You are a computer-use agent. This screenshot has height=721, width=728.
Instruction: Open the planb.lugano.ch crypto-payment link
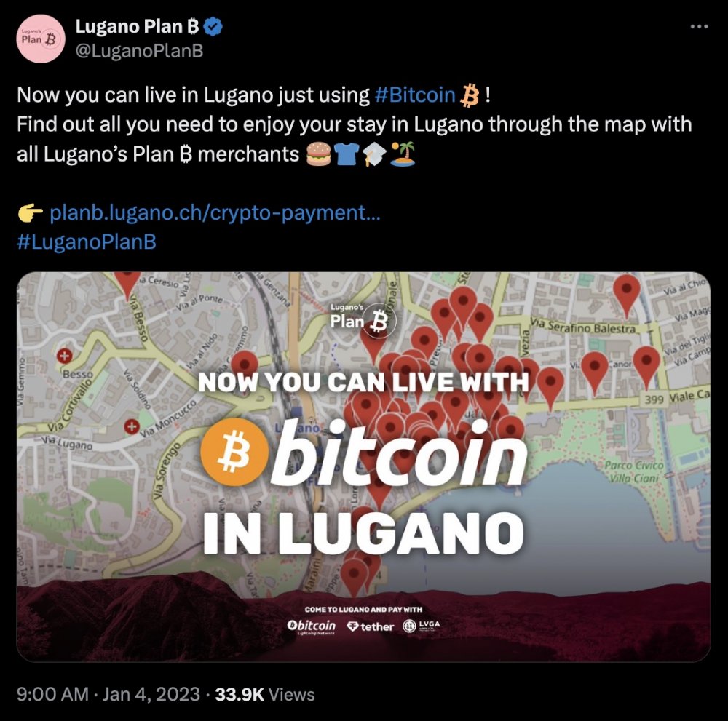pyautogui.click(x=215, y=212)
